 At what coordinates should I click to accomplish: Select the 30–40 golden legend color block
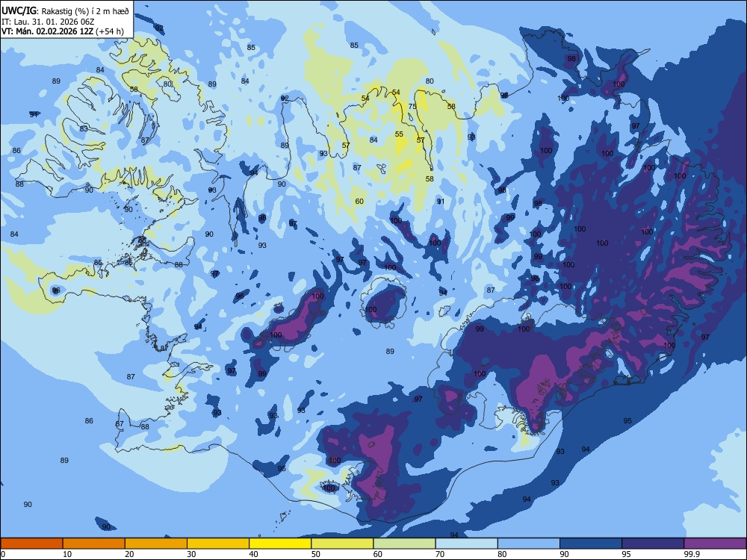(x=218, y=544)
